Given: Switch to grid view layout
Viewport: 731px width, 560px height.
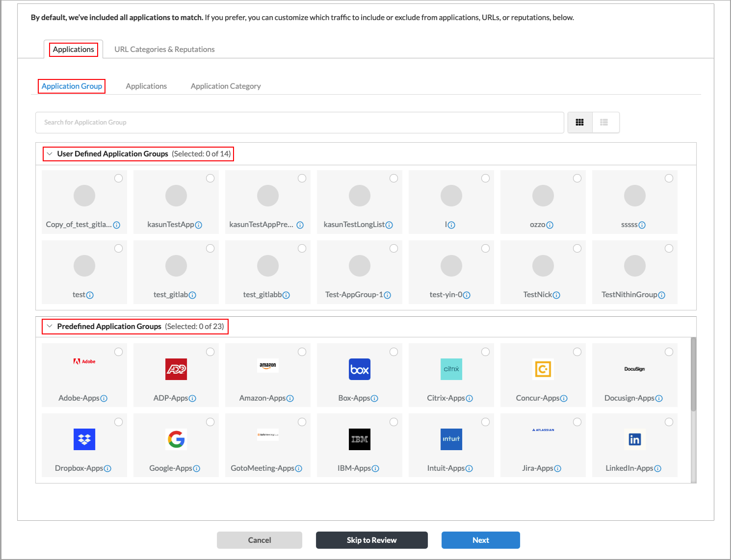Looking at the screenshot, I should (x=579, y=122).
